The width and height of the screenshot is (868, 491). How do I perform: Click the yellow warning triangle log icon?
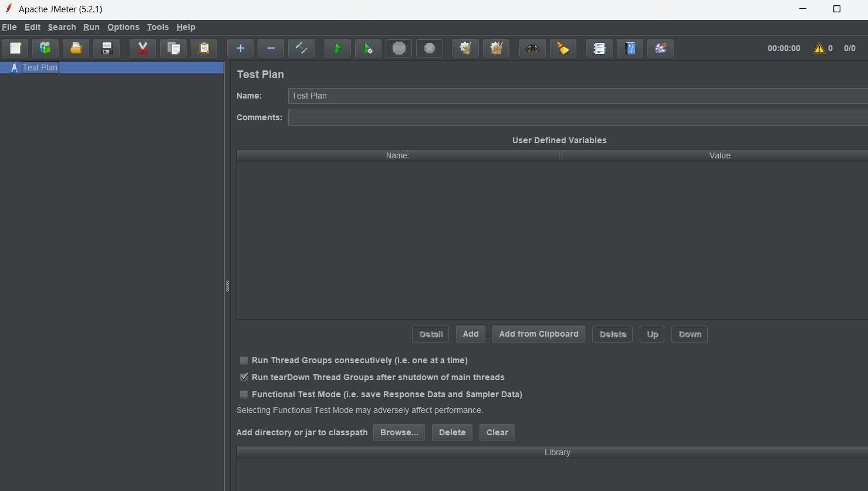[x=819, y=48]
